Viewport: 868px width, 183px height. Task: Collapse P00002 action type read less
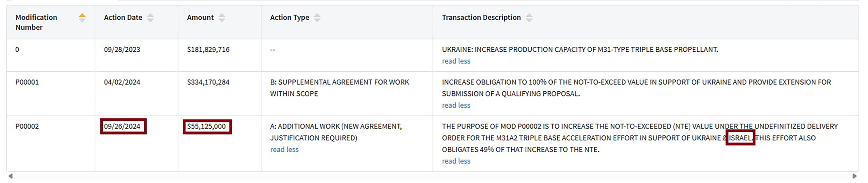tap(284, 150)
